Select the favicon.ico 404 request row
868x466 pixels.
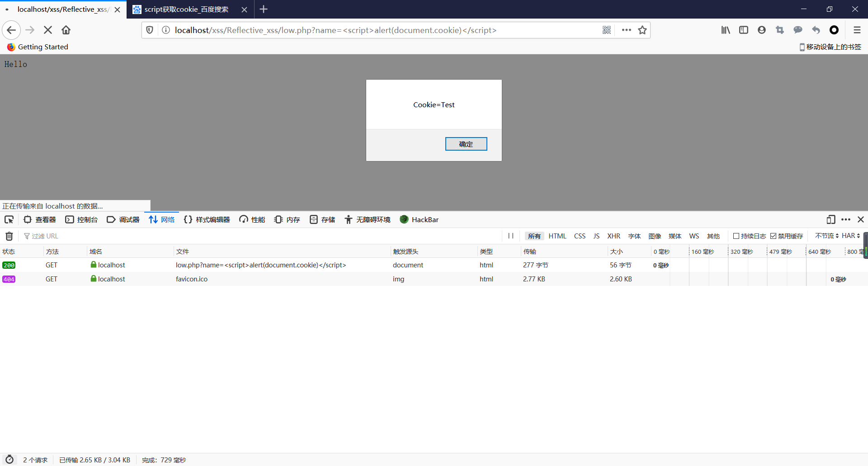click(433, 279)
